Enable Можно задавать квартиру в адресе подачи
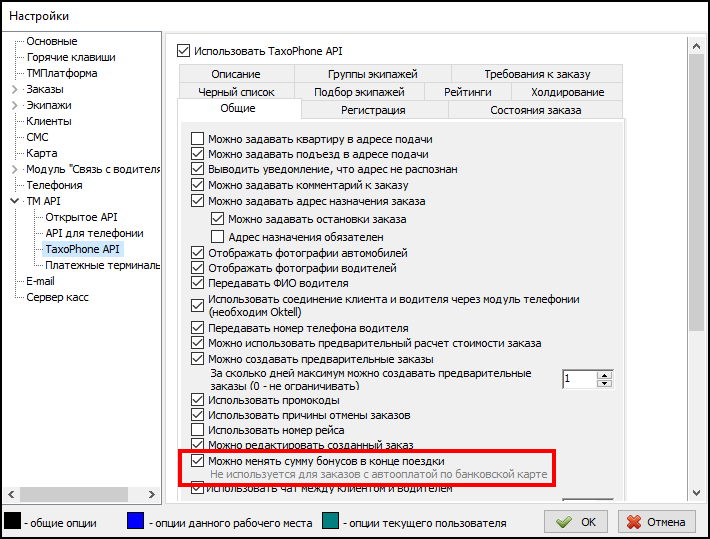The image size is (710, 539). [x=198, y=139]
